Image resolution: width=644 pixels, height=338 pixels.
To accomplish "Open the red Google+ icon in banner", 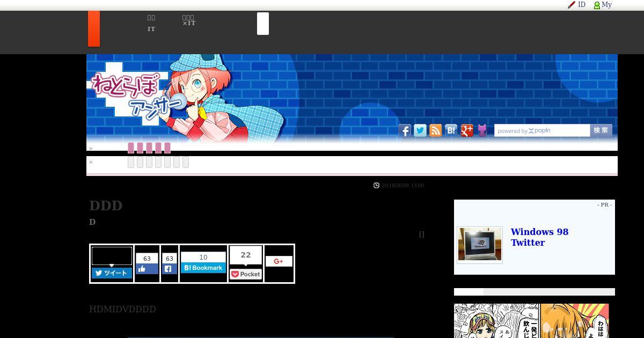I will (x=467, y=130).
